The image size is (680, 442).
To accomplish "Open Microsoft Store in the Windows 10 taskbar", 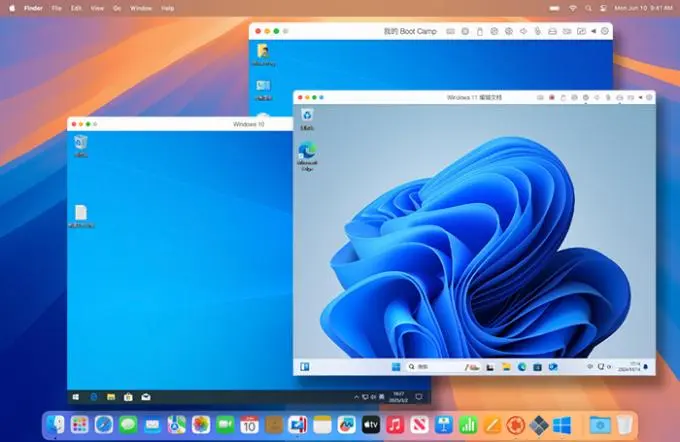I will tap(128, 397).
